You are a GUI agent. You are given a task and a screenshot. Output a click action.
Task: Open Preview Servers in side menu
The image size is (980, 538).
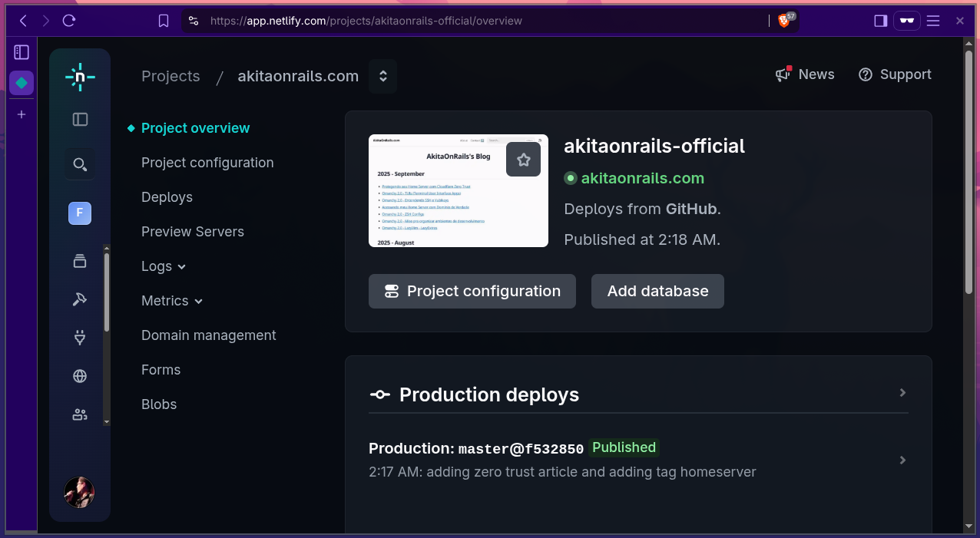pyautogui.click(x=193, y=232)
